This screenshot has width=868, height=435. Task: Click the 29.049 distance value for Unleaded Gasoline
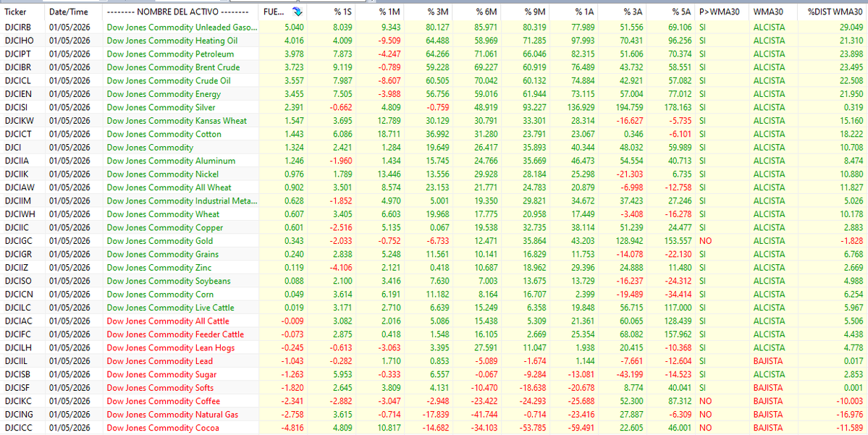click(x=851, y=27)
